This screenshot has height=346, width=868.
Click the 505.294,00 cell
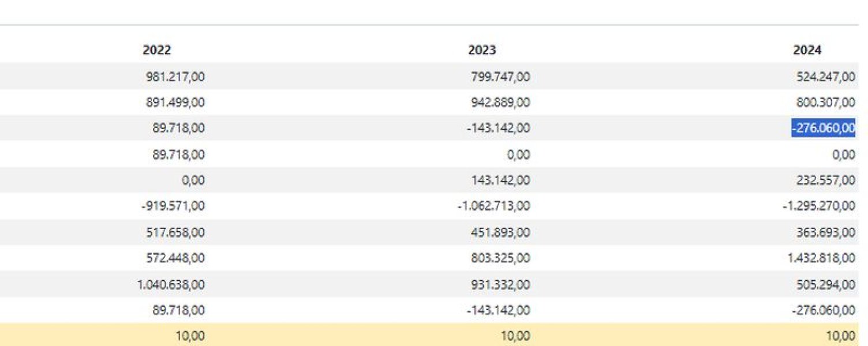826,284
